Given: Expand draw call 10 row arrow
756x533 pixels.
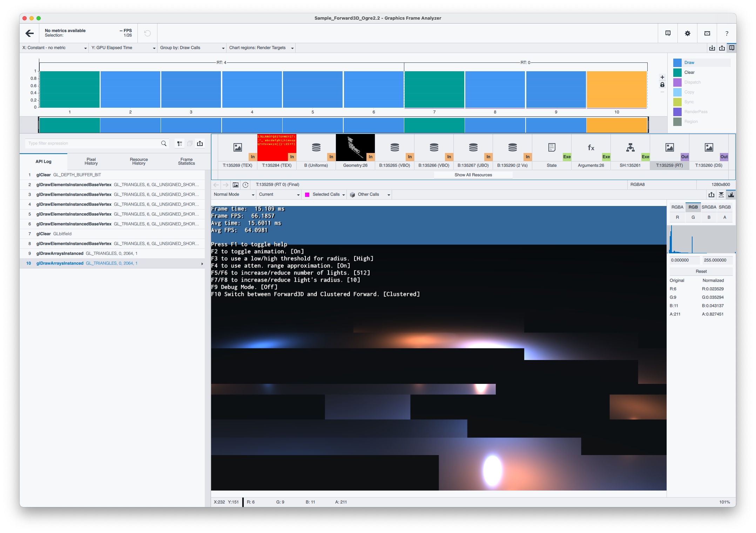Looking at the screenshot, I should click(202, 264).
